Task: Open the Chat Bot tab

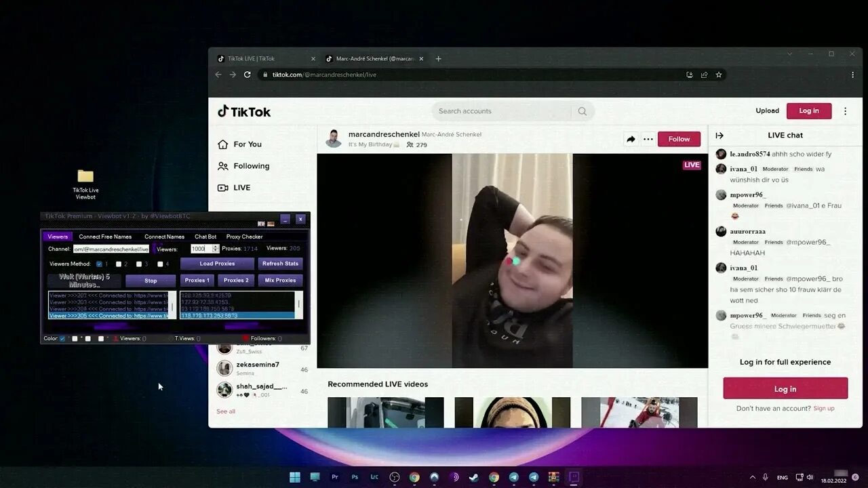Action: coord(205,237)
